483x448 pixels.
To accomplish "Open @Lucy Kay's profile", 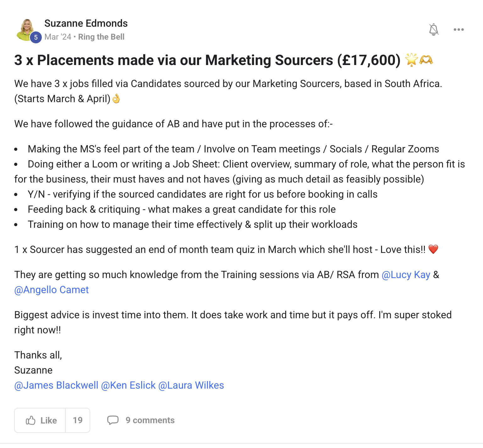I will click(406, 275).
